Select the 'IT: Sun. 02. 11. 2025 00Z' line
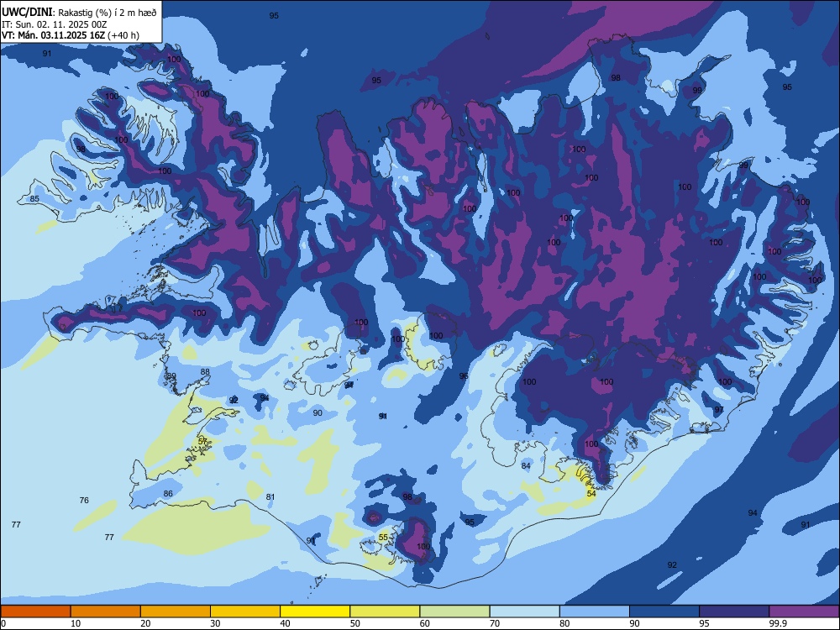 [x=55, y=24]
